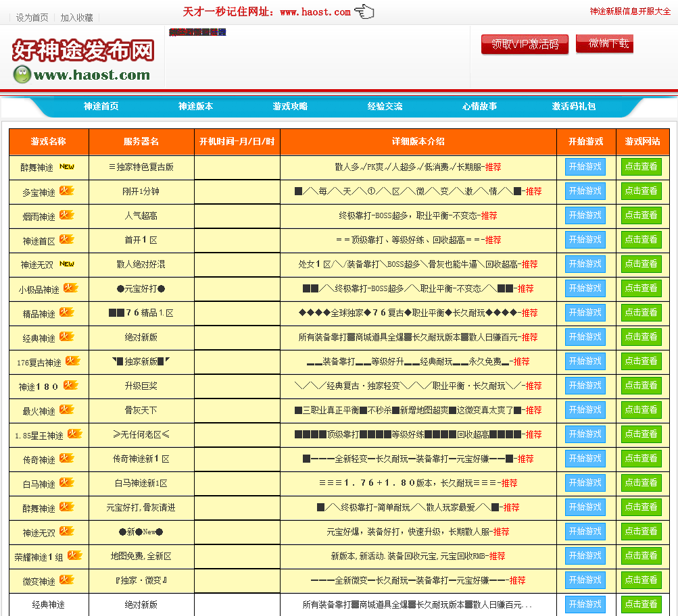678x616 pixels.
Task: Click 点击查看 in the 1.85星王神途 row
Action: click(x=641, y=434)
